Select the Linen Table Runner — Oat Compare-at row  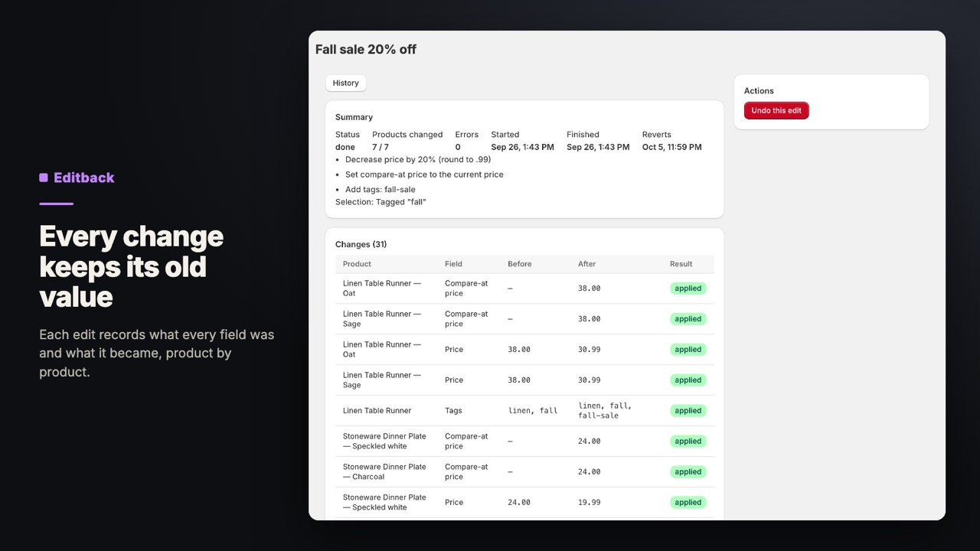pos(524,289)
